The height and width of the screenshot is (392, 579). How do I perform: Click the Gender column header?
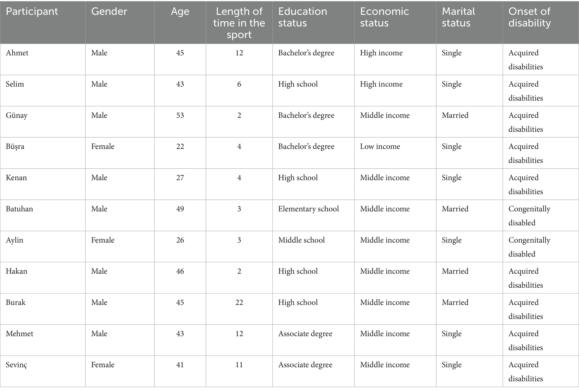(109, 12)
